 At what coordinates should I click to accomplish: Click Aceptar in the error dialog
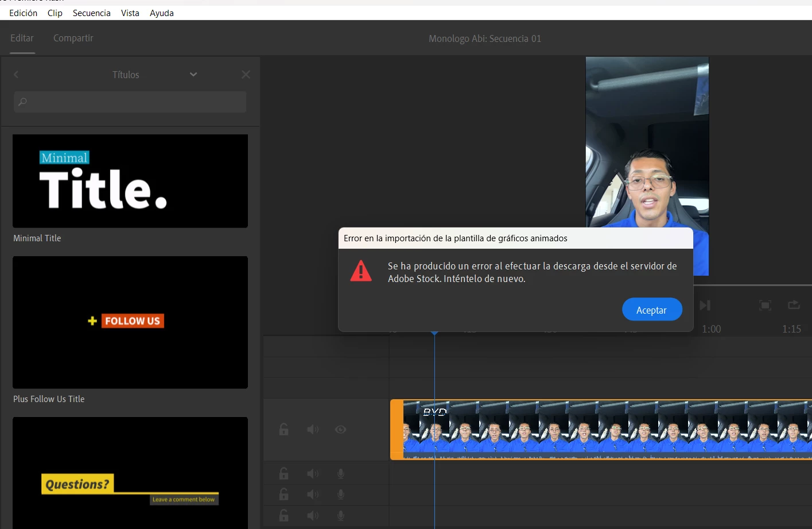[x=652, y=310]
